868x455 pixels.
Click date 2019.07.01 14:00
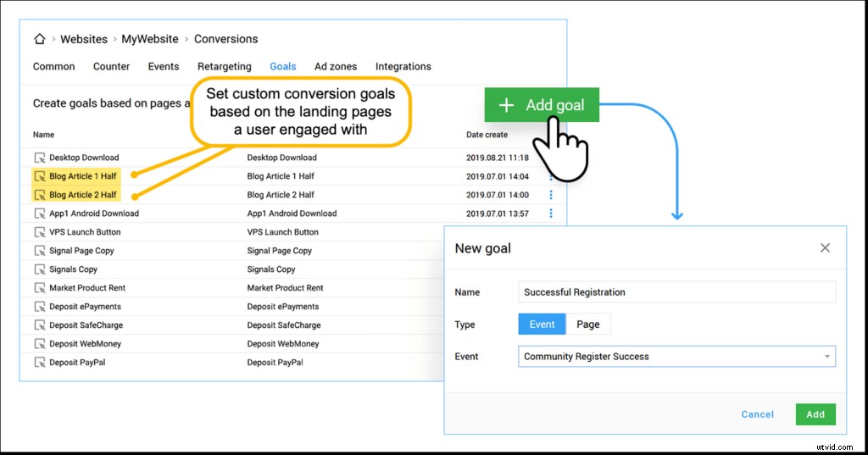[x=497, y=195]
